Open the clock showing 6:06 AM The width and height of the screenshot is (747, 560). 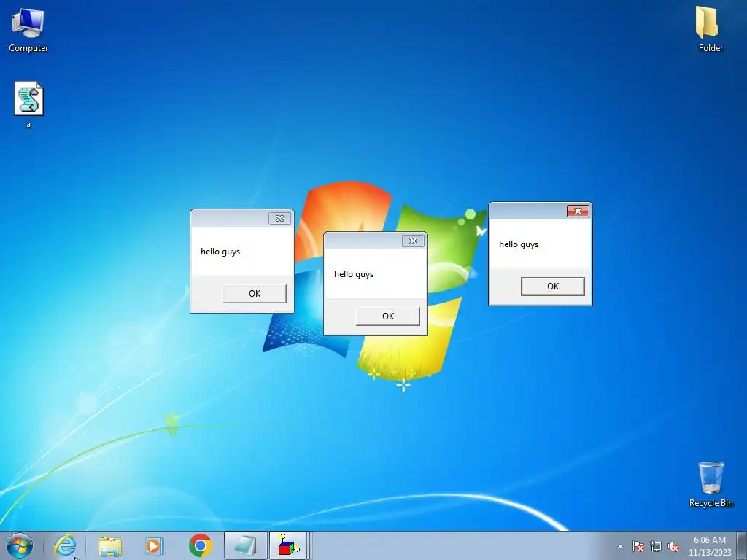709,540
